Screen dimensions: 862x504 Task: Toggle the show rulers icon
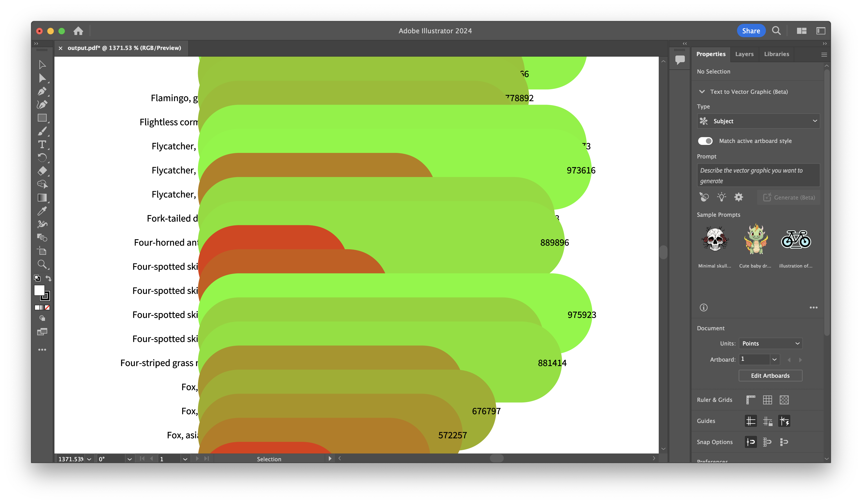pyautogui.click(x=750, y=400)
